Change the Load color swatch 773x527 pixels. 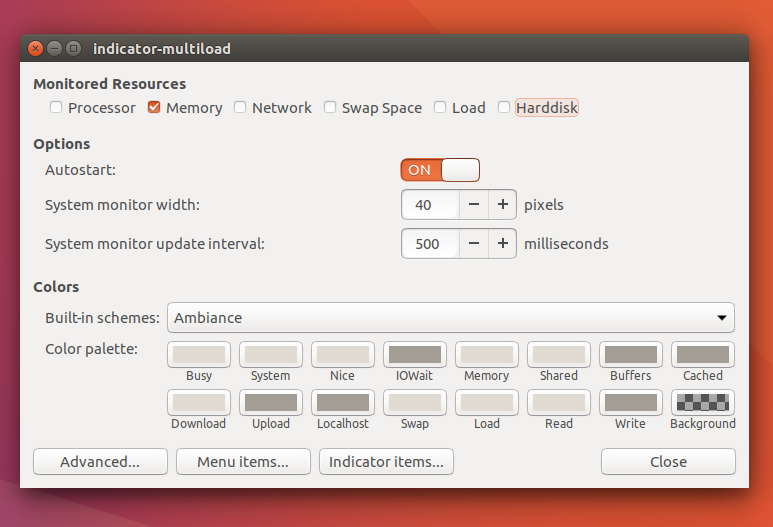coord(487,403)
